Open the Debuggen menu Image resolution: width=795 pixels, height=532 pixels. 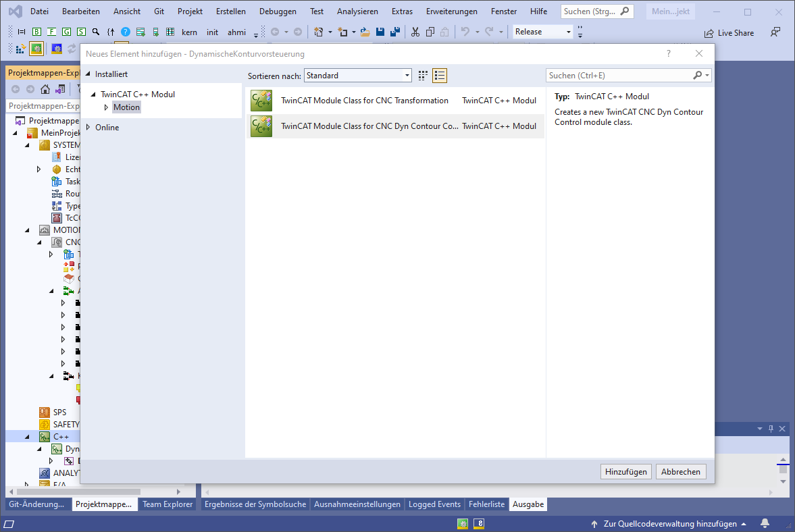click(x=278, y=11)
